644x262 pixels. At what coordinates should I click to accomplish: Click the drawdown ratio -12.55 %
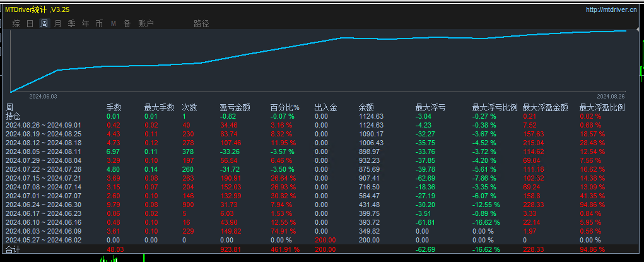486,205
